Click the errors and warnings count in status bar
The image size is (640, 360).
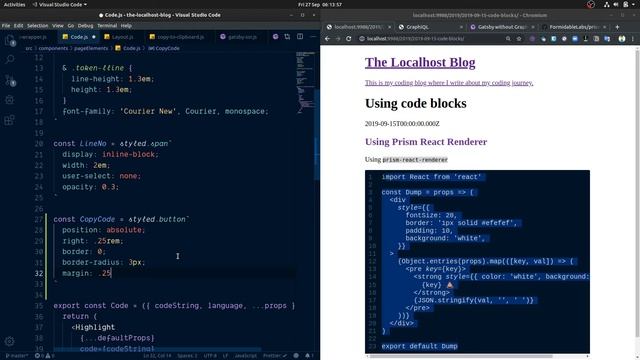(45, 356)
